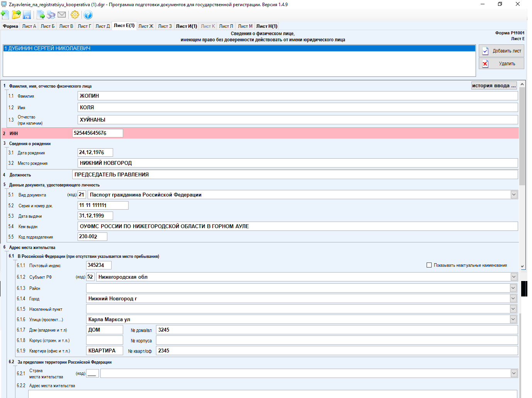The width and height of the screenshot is (532, 398).
Task: Click the envelope send-mail icon
Action: [62, 15]
